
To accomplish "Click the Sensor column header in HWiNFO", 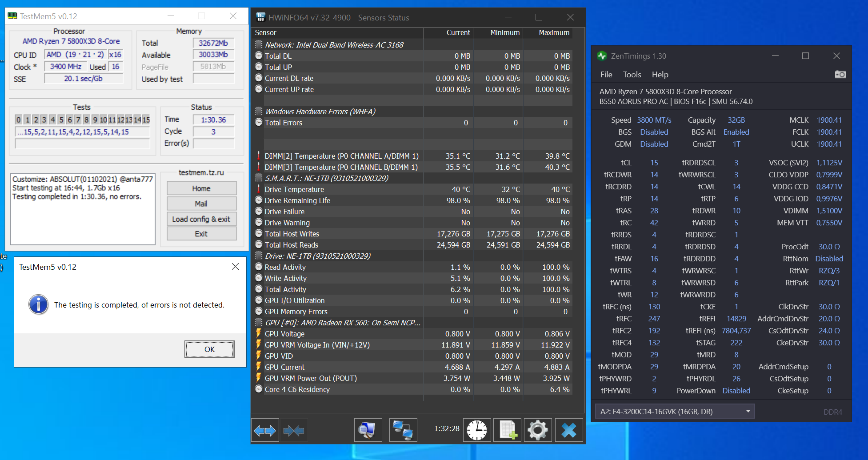I will pyautogui.click(x=337, y=33).
